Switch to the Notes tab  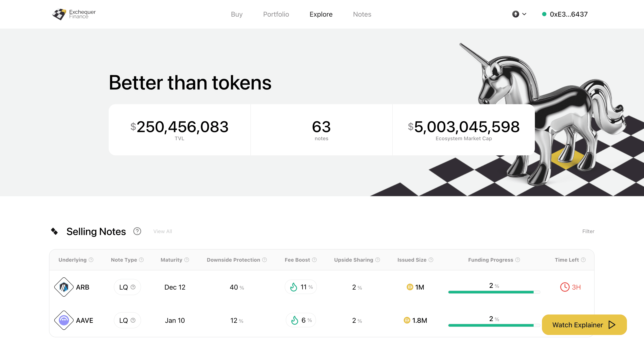(x=362, y=14)
